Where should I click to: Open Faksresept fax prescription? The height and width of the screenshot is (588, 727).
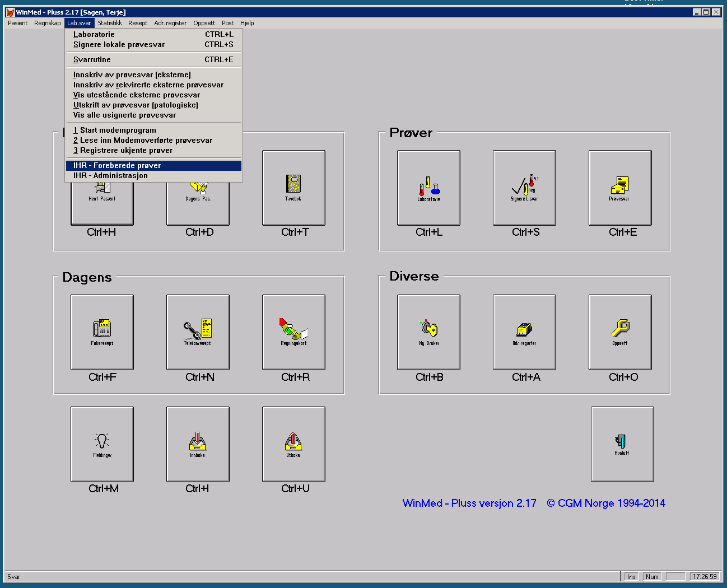tap(102, 332)
